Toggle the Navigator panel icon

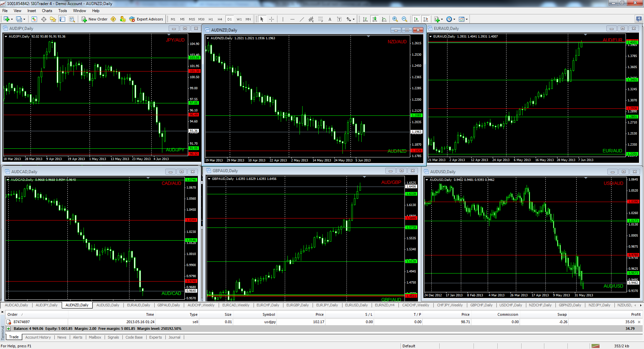(x=53, y=19)
